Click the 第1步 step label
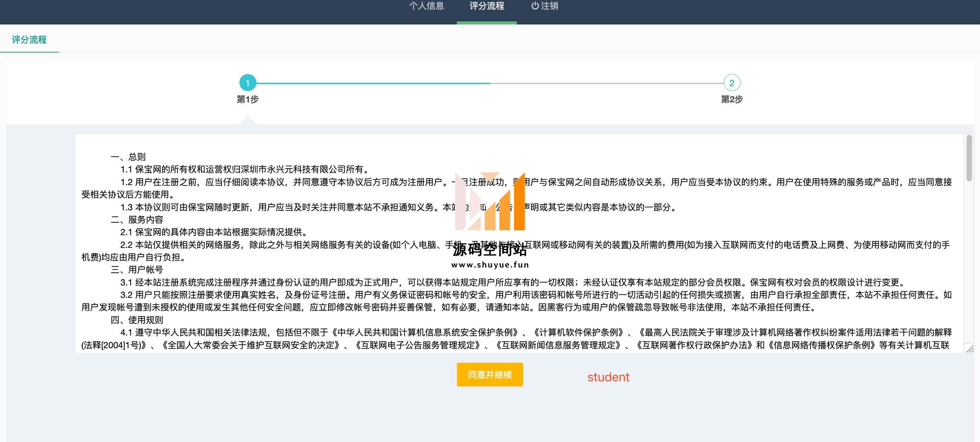Screen dimensions: 980x442 click(x=248, y=99)
